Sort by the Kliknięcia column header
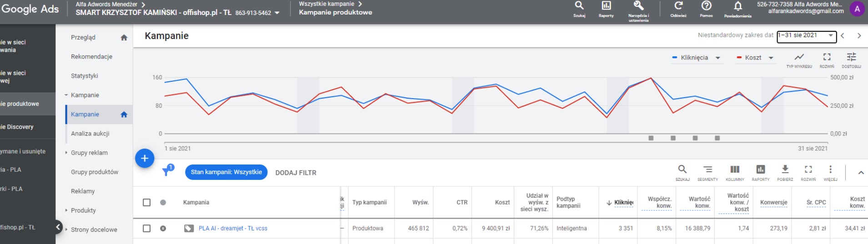868x244 pixels. [x=623, y=203]
